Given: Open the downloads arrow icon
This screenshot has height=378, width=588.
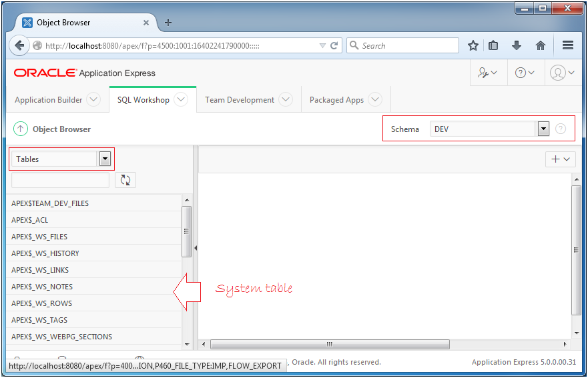Looking at the screenshot, I should tap(517, 46).
